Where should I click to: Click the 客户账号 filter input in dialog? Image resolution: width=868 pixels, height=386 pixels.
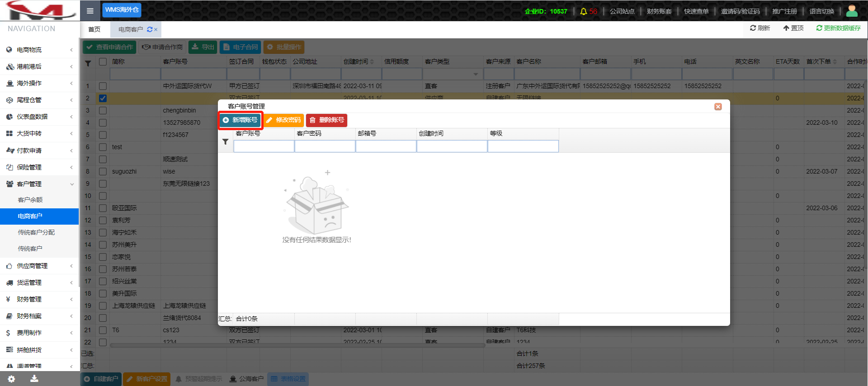click(x=264, y=146)
